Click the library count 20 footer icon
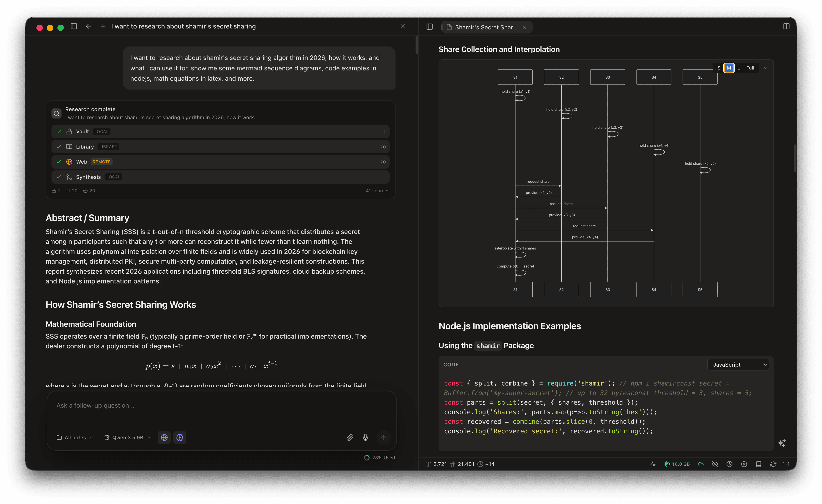Viewport: 822px width, 504px height. pos(71,191)
